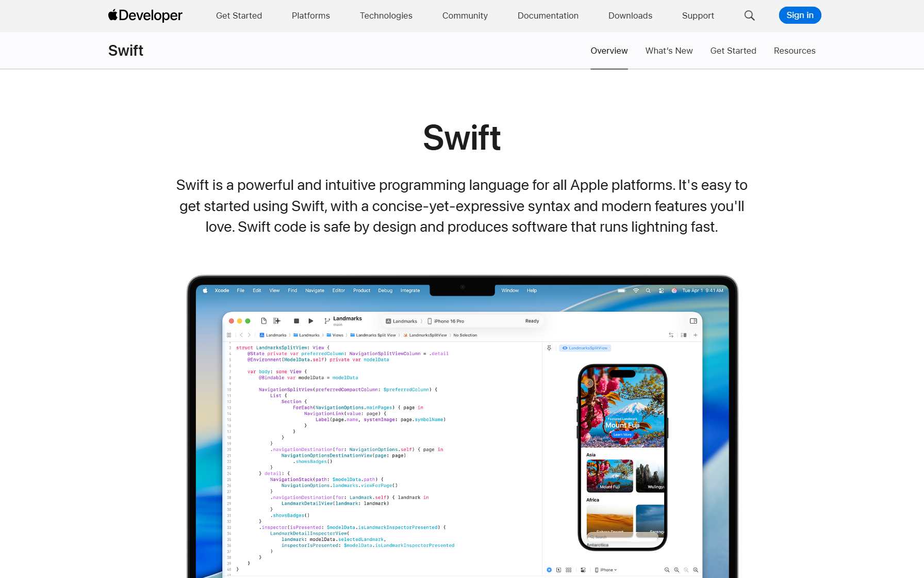Go to the Downloads page
Image resolution: width=924 pixels, height=578 pixels.
pos(630,15)
